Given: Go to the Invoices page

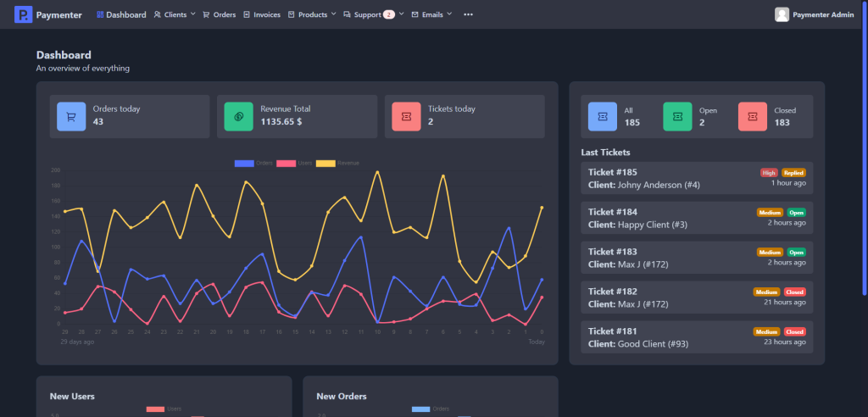Looking at the screenshot, I should (262, 14).
